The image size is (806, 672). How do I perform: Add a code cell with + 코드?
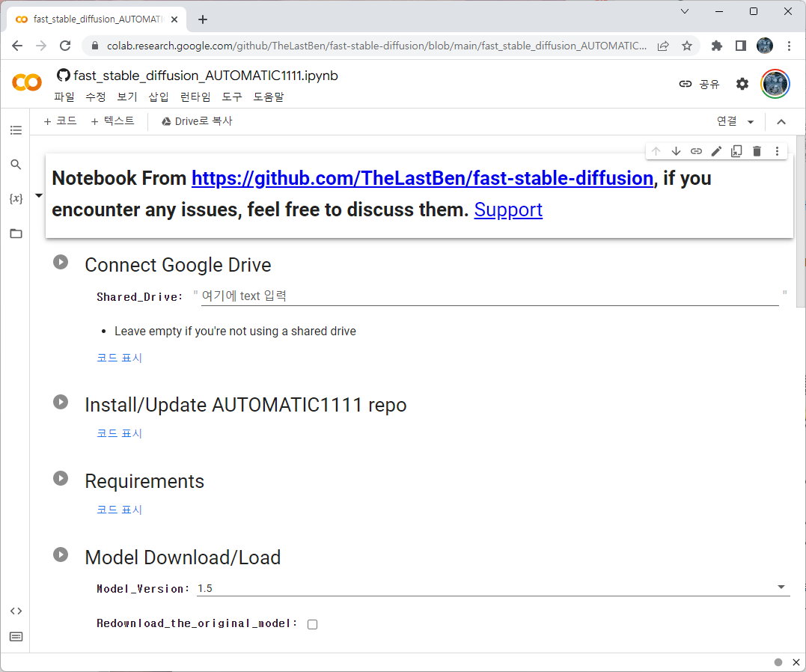tap(60, 121)
